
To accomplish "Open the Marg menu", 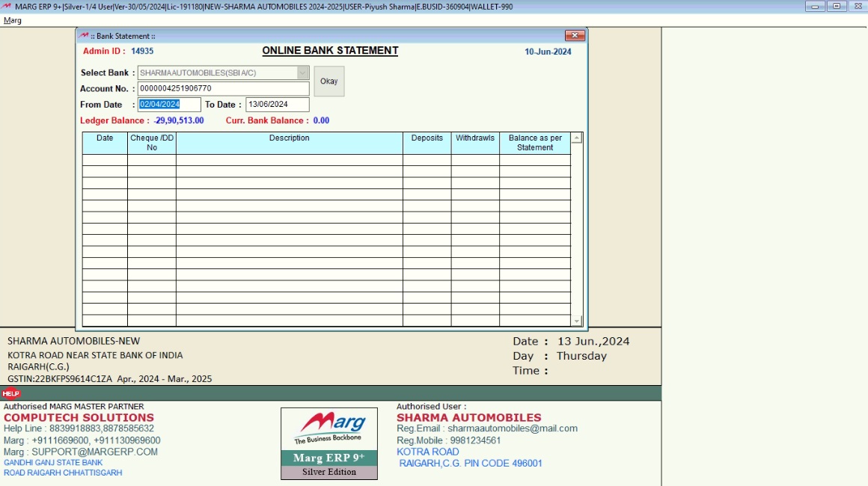I will coord(12,20).
